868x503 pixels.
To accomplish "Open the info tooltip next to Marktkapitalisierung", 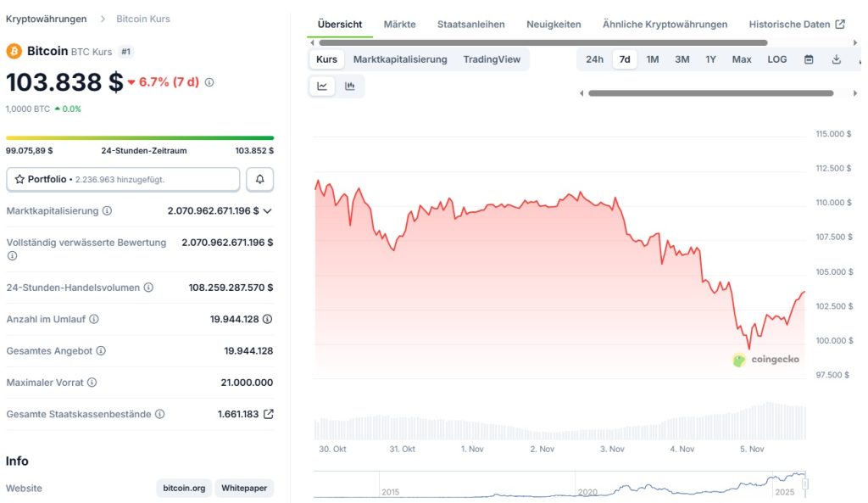I will [107, 210].
